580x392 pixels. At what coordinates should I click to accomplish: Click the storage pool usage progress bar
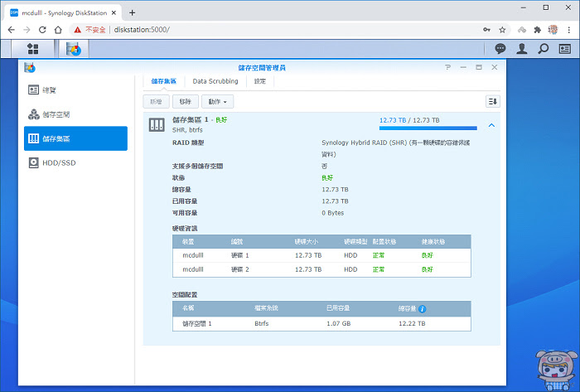[x=428, y=128]
